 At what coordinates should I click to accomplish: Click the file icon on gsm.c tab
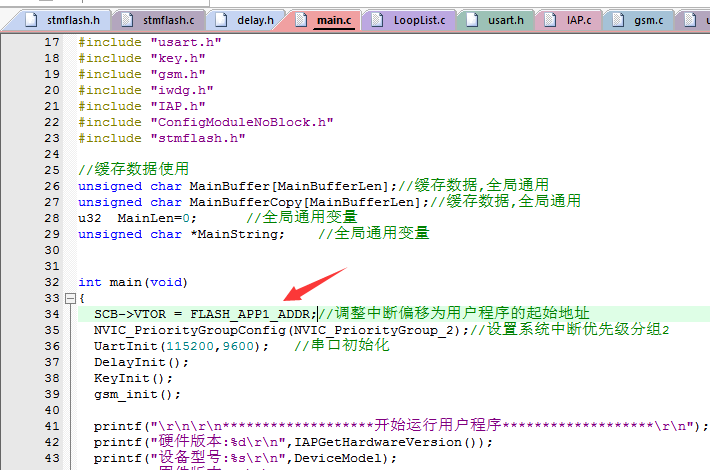(x=617, y=20)
